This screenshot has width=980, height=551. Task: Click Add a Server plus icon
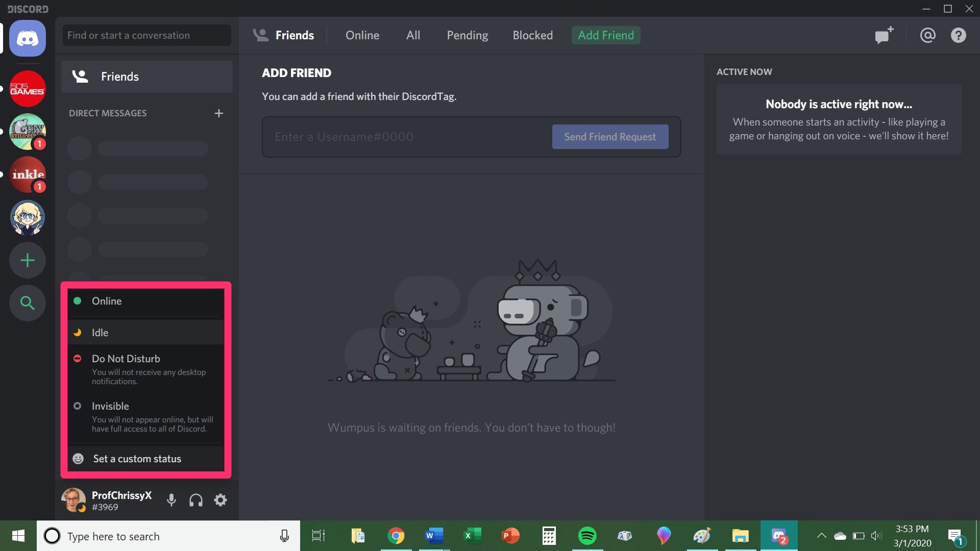pyautogui.click(x=28, y=261)
